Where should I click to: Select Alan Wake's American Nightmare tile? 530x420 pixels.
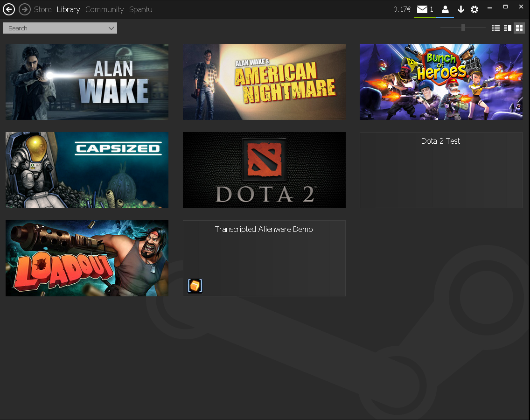264,82
